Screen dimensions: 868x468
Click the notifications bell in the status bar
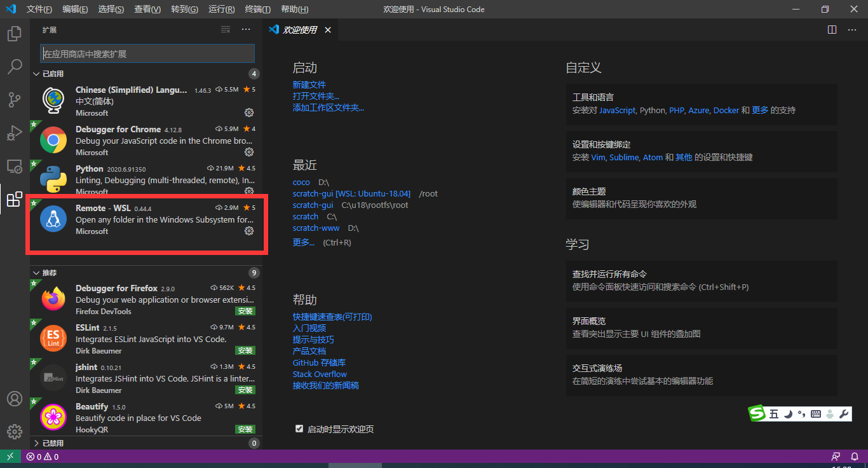pyautogui.click(x=854, y=457)
